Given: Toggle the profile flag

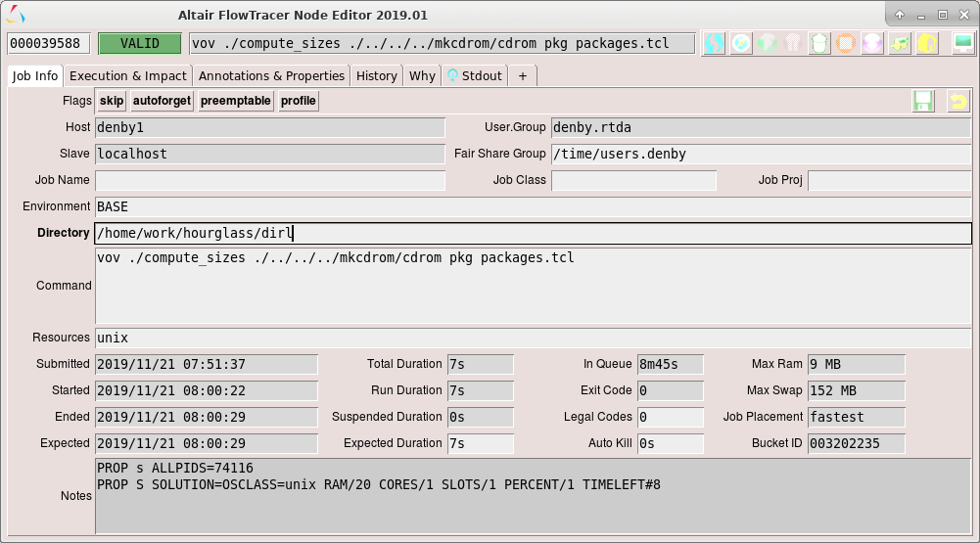Looking at the screenshot, I should coord(299,101).
